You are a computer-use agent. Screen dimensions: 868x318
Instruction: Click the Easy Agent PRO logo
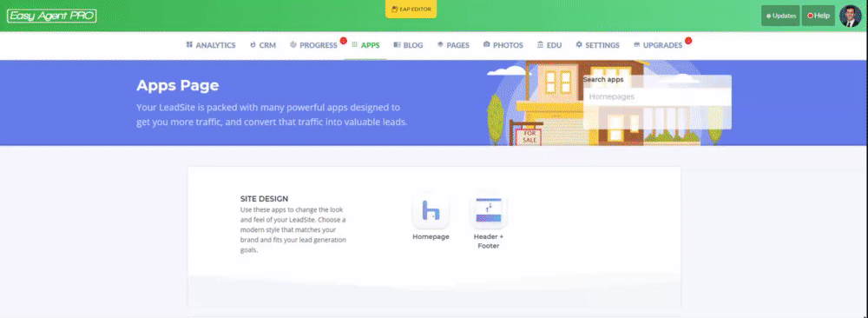tap(52, 16)
